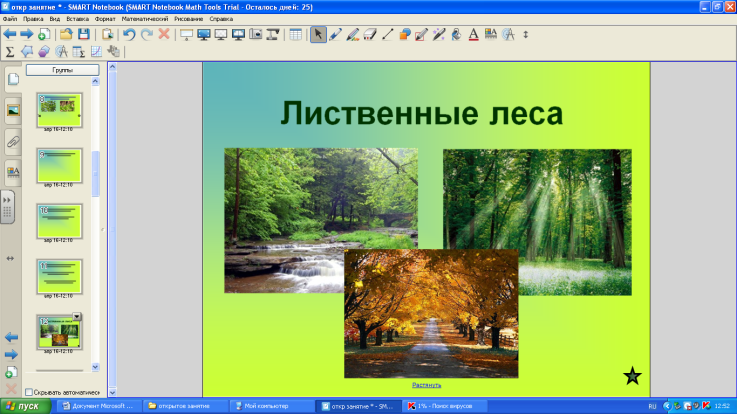This screenshot has width=737, height=414.
Task: Start the document camera tool
Action: 273,34
